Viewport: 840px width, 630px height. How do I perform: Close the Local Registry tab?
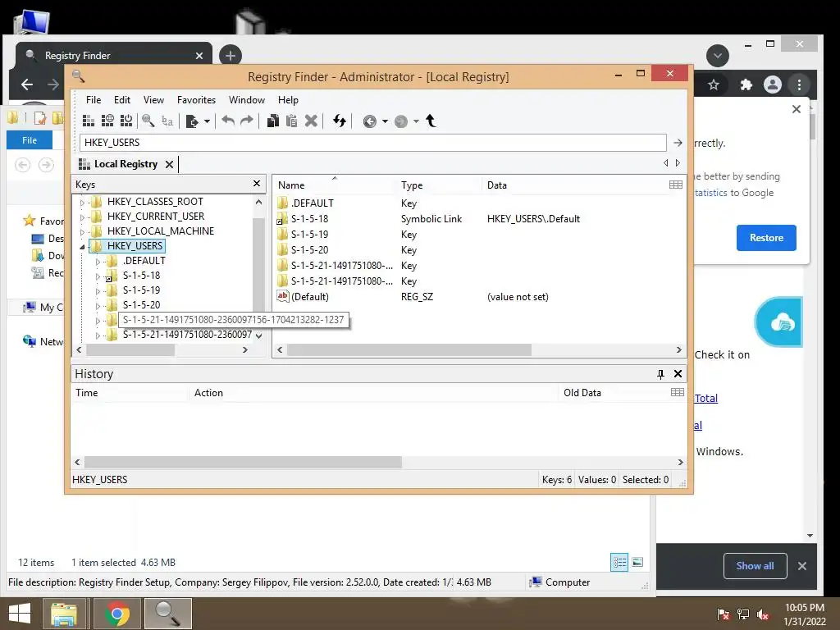tap(169, 164)
